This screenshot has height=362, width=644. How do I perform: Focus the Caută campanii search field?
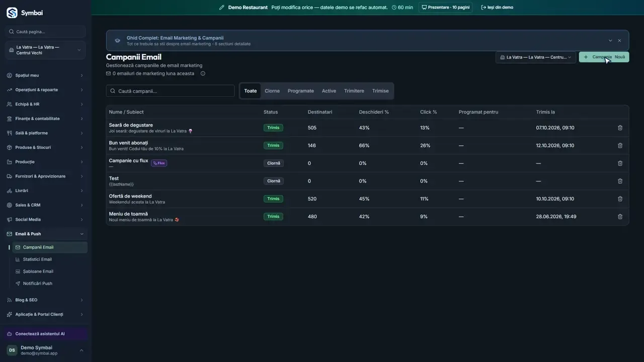170,91
